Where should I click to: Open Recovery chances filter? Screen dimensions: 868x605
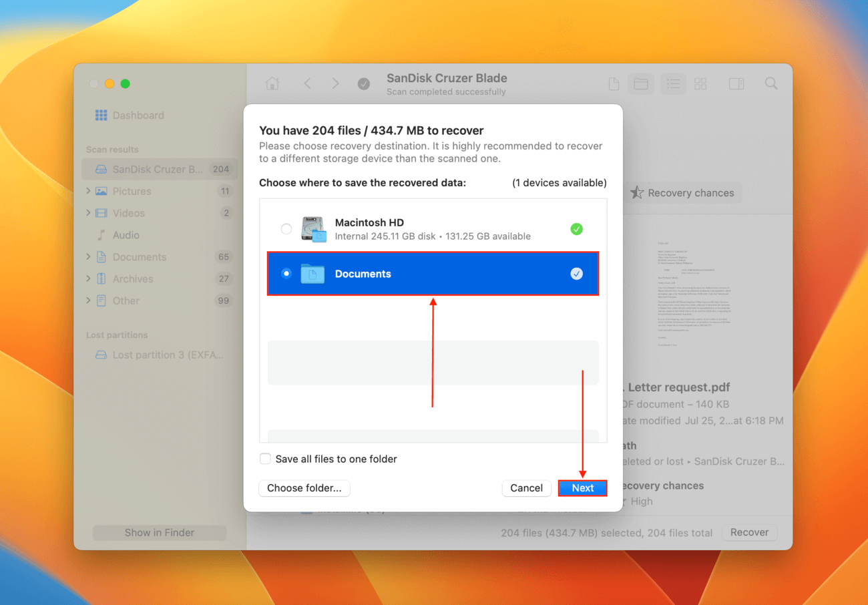click(x=682, y=193)
